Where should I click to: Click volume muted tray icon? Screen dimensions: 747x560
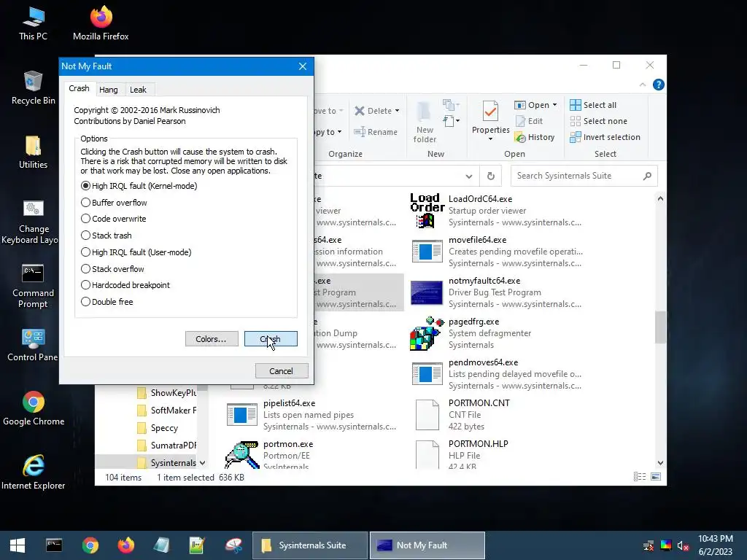[x=683, y=545]
